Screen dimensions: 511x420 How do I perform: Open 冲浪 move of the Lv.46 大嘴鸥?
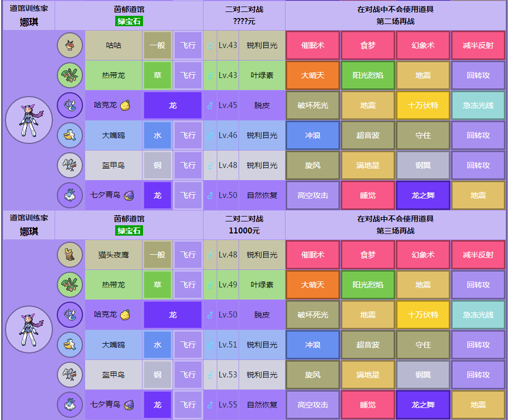point(313,135)
